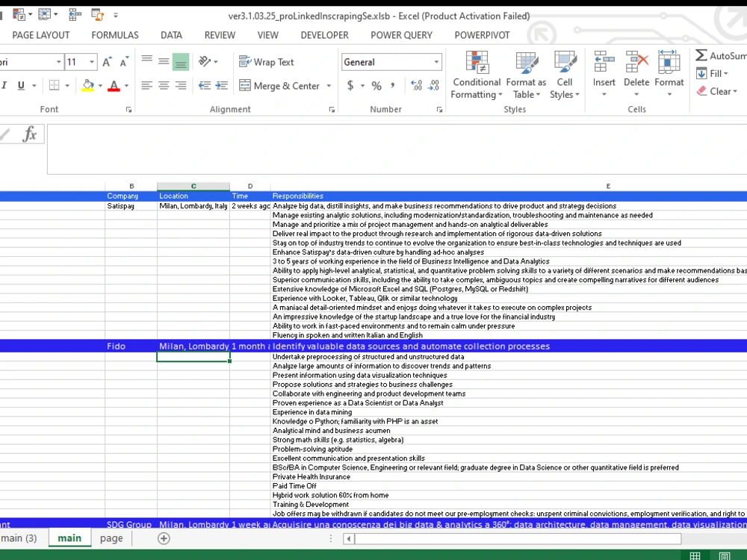Viewport: 747px width, 560px height.
Task: Open POWERPIVOT ribbon tab
Action: [x=482, y=35]
